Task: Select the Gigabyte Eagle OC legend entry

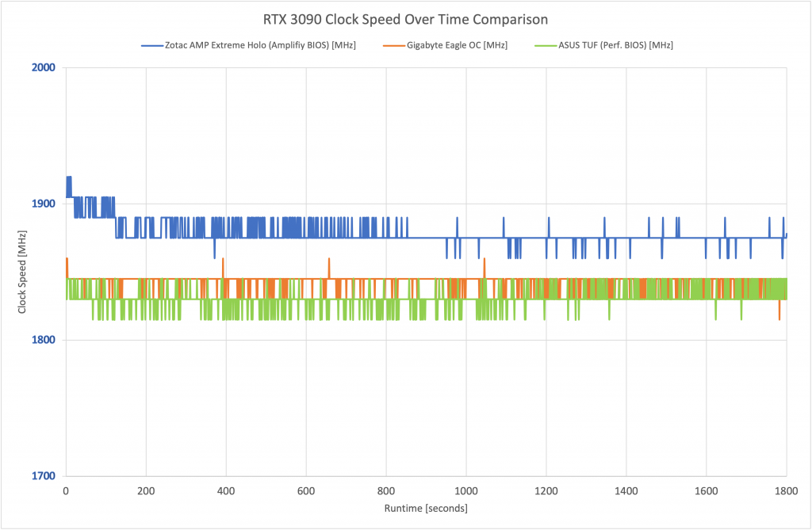Action: [x=445, y=45]
